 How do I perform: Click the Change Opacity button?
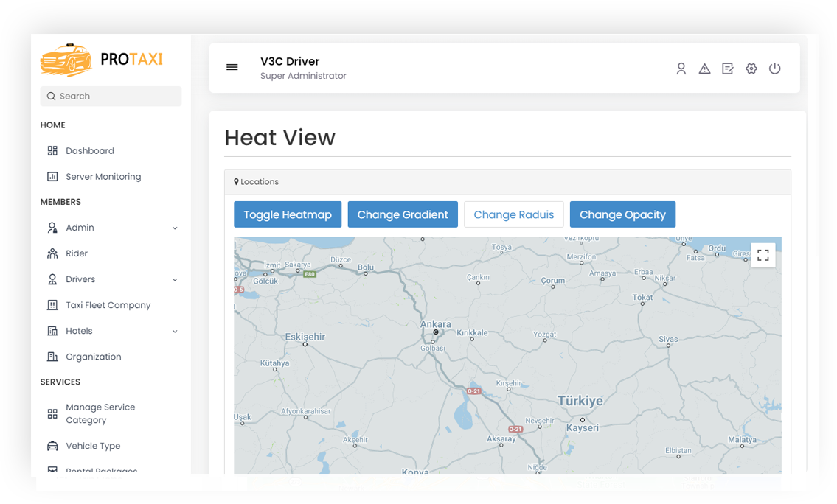pos(622,214)
